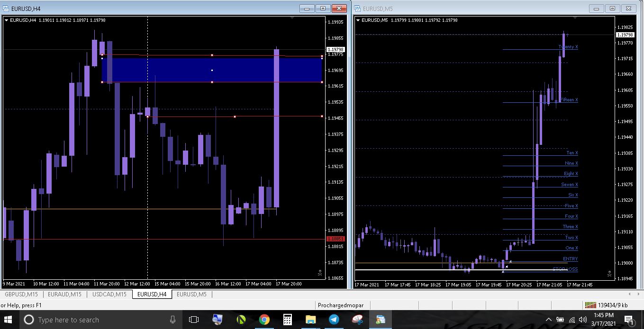The image size is (644, 329).
Task: Select the EURUSD,H4 chart tab
Action: click(x=152, y=294)
